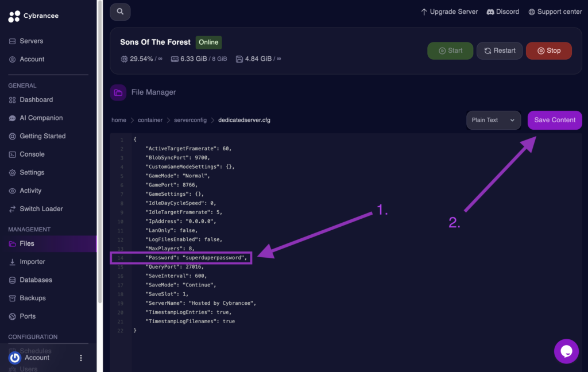Click the File Manager purple folder icon
The image size is (588, 372).
click(x=118, y=92)
